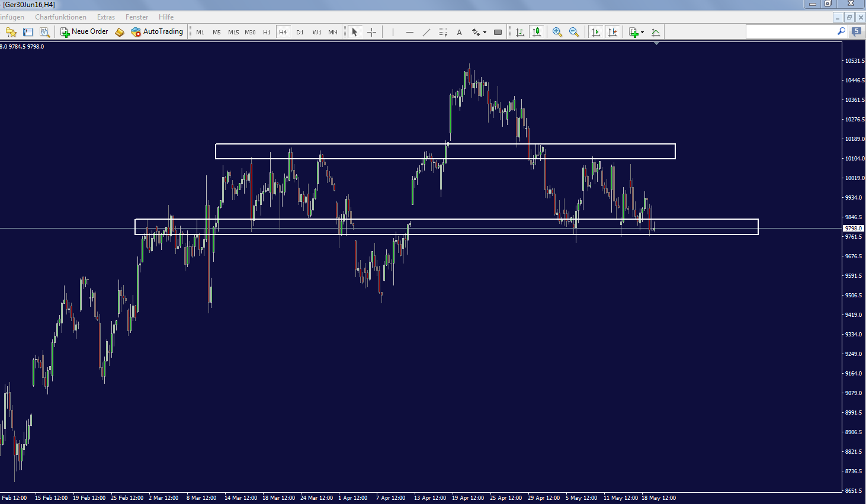Select the text label tool
This screenshot has height=504, width=866.
click(459, 32)
